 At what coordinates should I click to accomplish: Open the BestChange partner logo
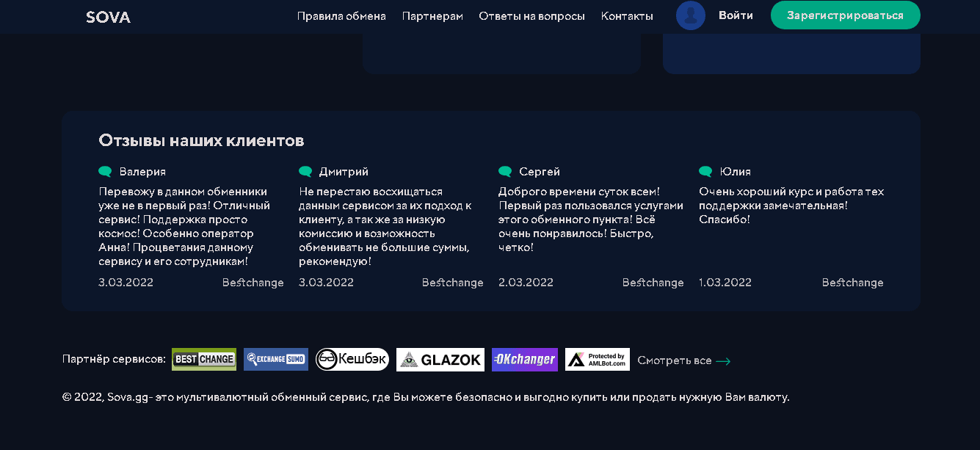click(204, 360)
